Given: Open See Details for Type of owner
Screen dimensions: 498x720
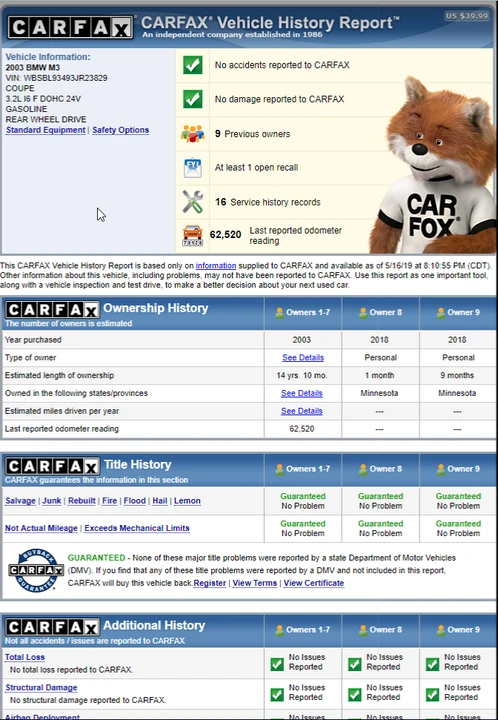Looking at the screenshot, I should (x=303, y=357).
